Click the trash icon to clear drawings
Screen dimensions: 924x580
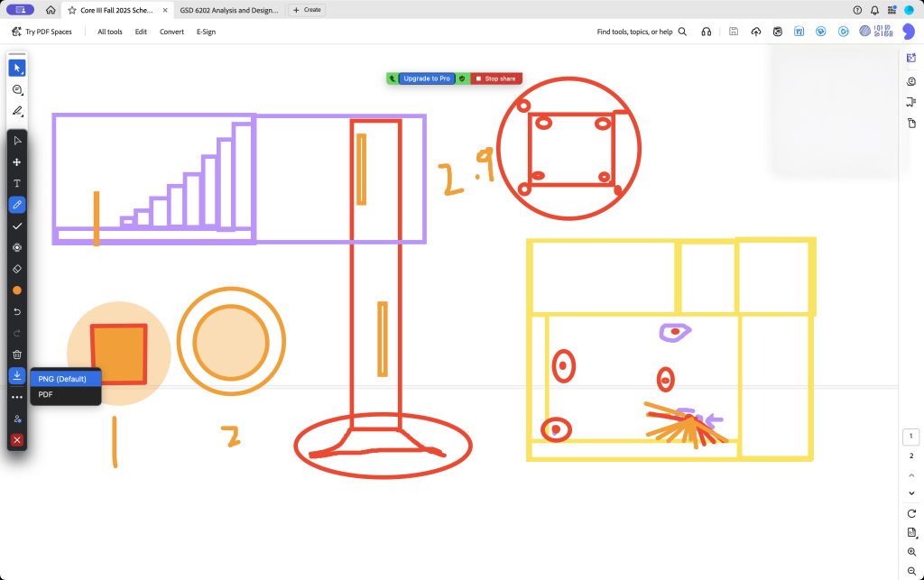pos(17,354)
